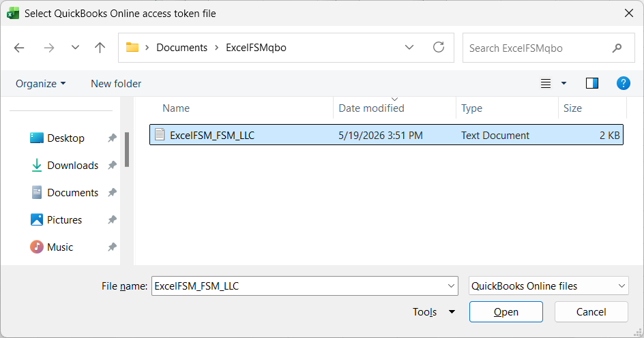Click the Text Document type cell

click(x=495, y=136)
